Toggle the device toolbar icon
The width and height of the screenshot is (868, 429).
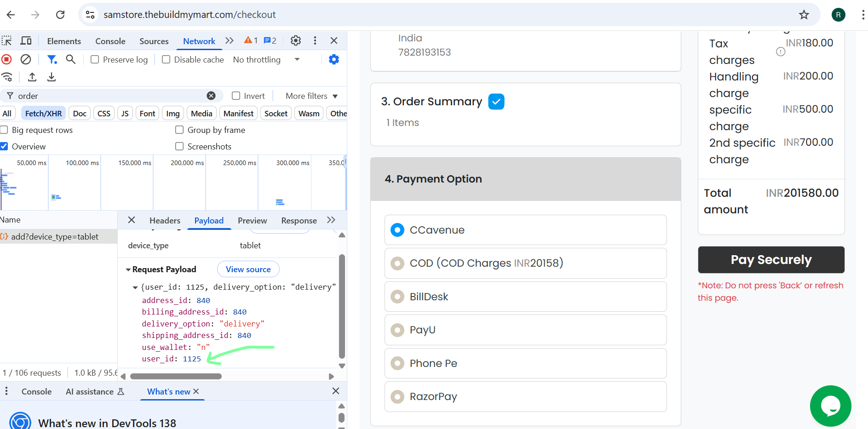tap(26, 41)
